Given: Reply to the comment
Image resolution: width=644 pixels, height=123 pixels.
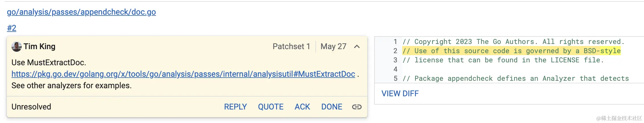Looking at the screenshot, I should (x=235, y=107).
